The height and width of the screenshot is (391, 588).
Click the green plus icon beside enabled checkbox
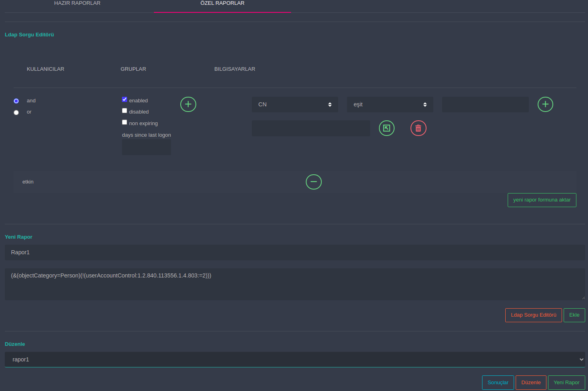[x=188, y=104]
